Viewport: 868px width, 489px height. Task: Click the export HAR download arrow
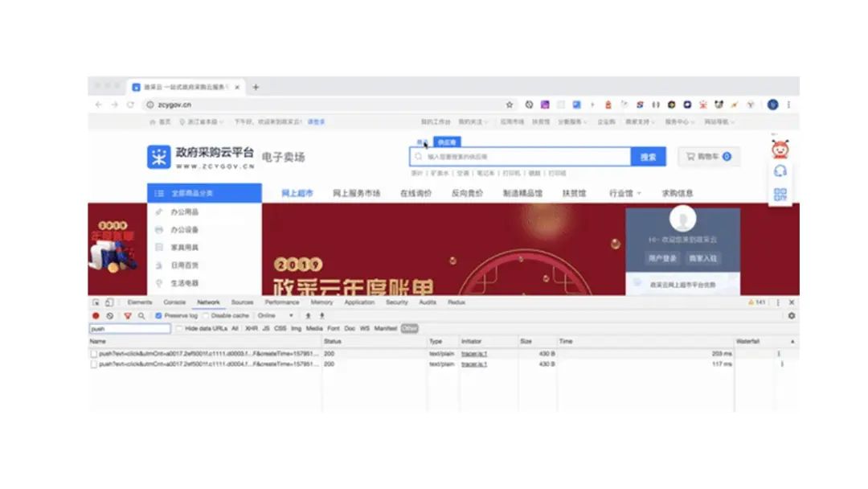pos(321,315)
